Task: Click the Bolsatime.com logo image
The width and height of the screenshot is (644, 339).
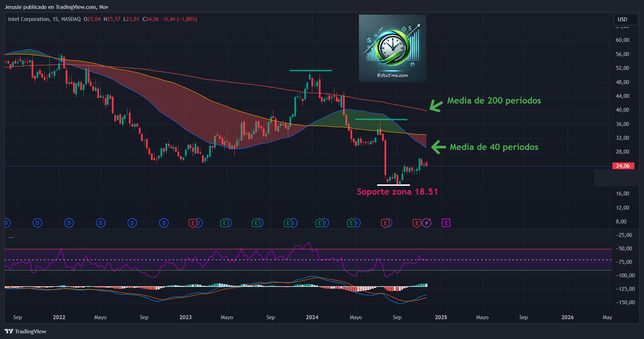Action: pos(392,48)
